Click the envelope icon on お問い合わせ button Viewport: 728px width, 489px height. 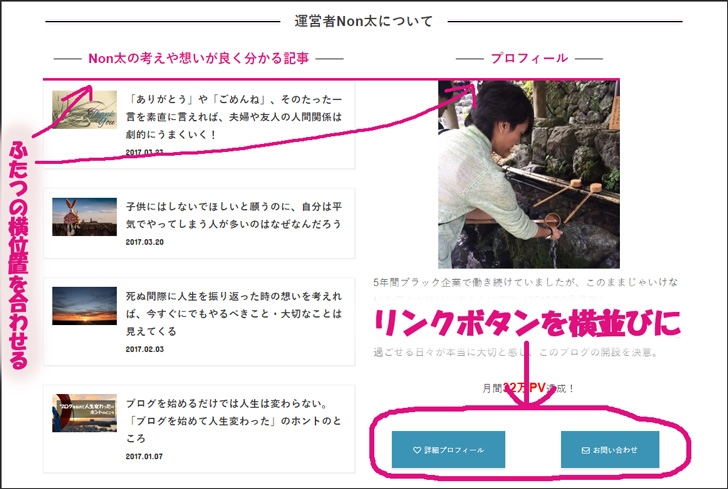coord(585,450)
